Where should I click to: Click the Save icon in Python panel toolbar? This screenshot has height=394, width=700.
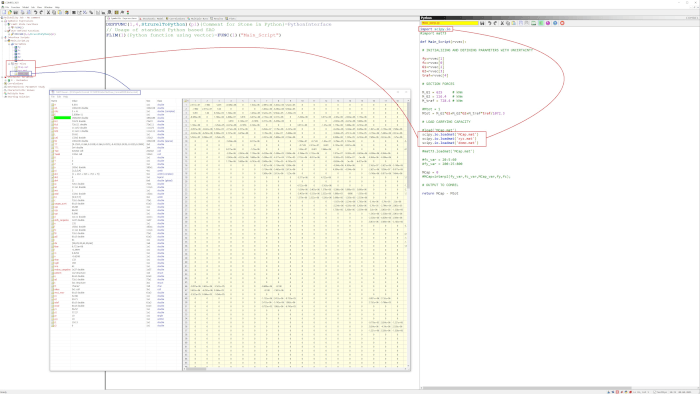click(x=482, y=23)
